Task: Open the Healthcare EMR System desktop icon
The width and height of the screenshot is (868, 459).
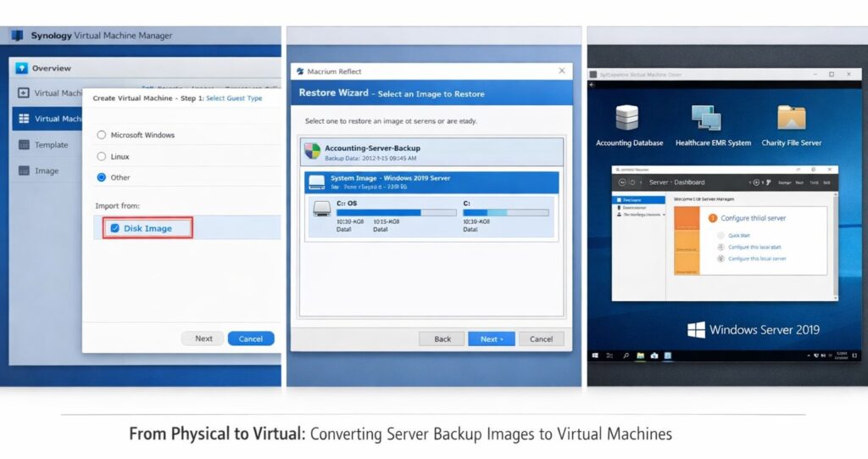Action: coord(706,118)
